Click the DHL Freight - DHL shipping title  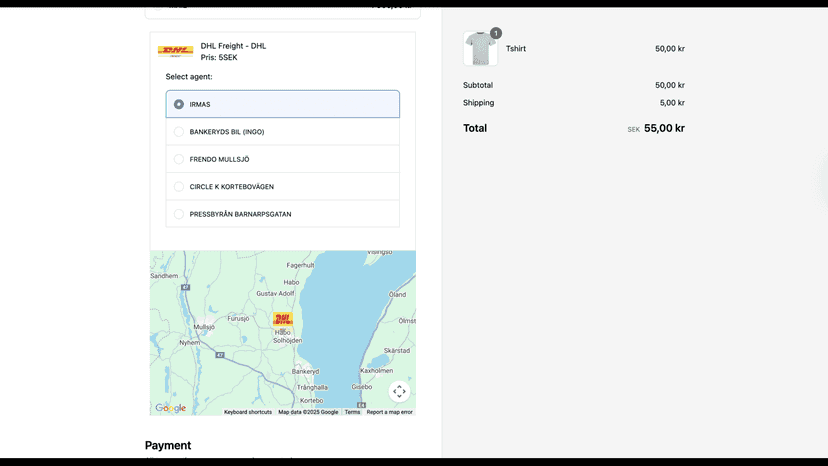pyautogui.click(x=233, y=46)
